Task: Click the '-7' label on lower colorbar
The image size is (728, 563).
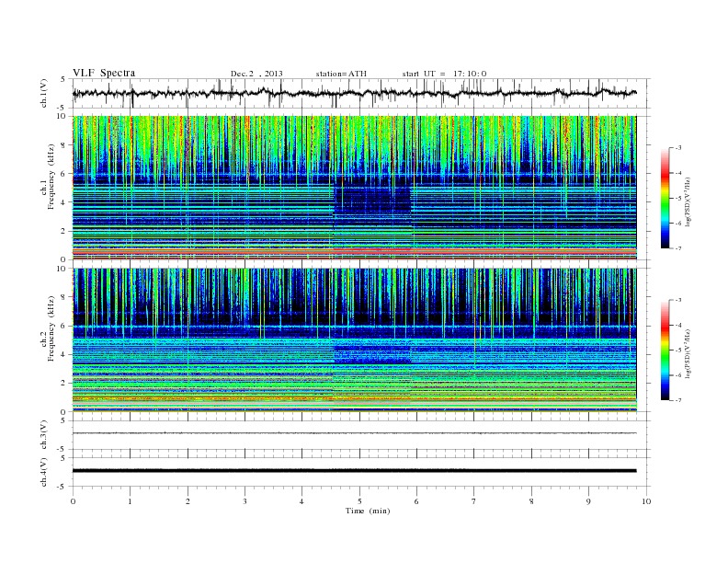Action: [x=678, y=400]
